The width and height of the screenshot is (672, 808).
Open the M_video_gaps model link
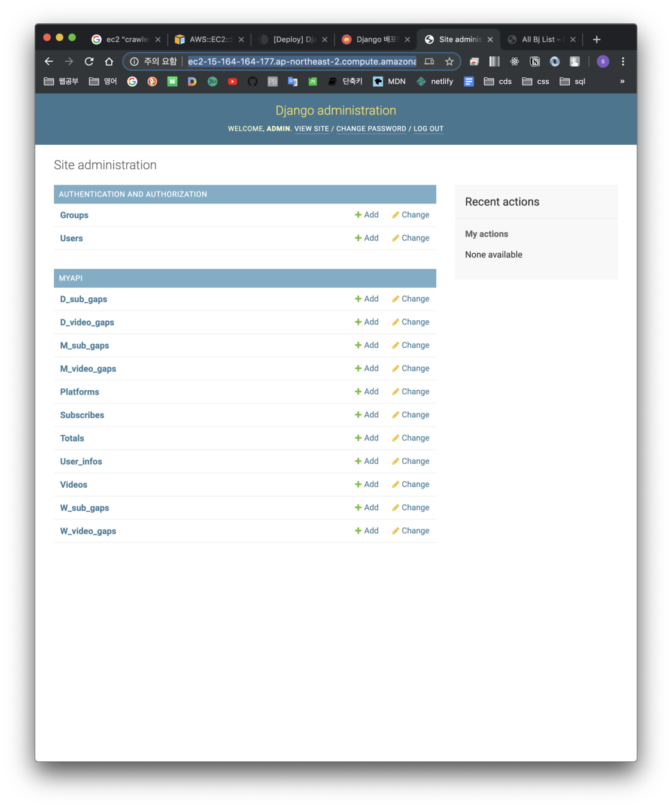coord(88,369)
